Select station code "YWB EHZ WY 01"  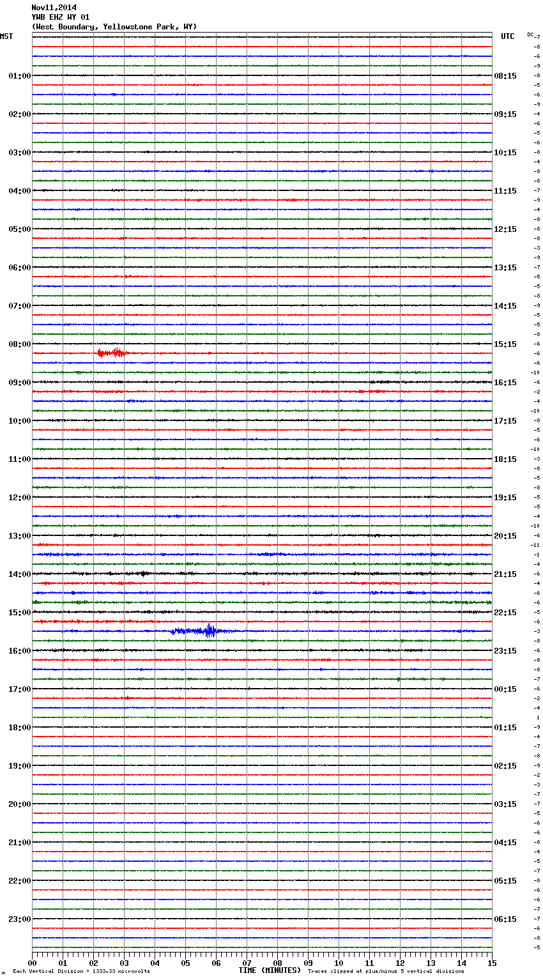61,17
